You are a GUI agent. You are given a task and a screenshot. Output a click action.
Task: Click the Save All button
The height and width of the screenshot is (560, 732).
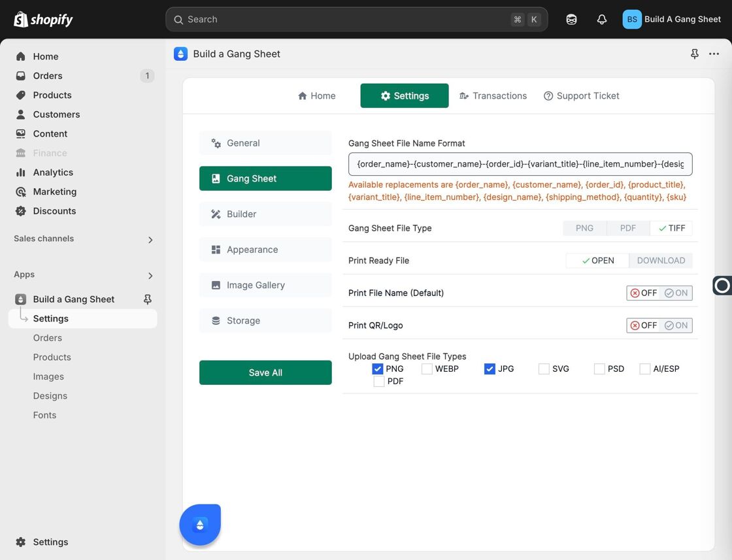coord(265,372)
